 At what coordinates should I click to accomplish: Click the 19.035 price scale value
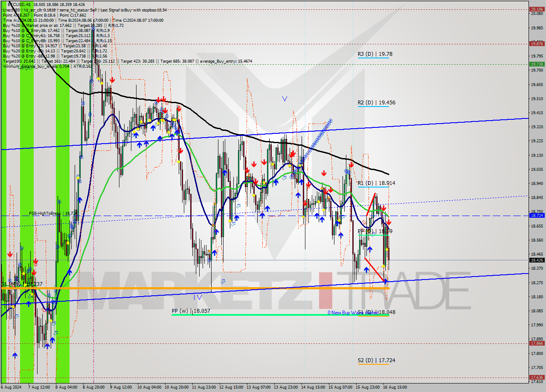pos(536,169)
